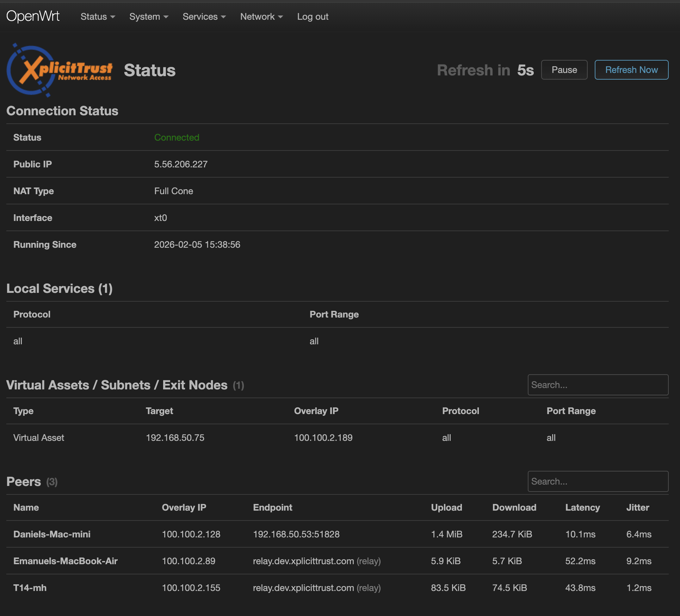Select the Emanuels-MacBook-Air peer name

(66, 561)
